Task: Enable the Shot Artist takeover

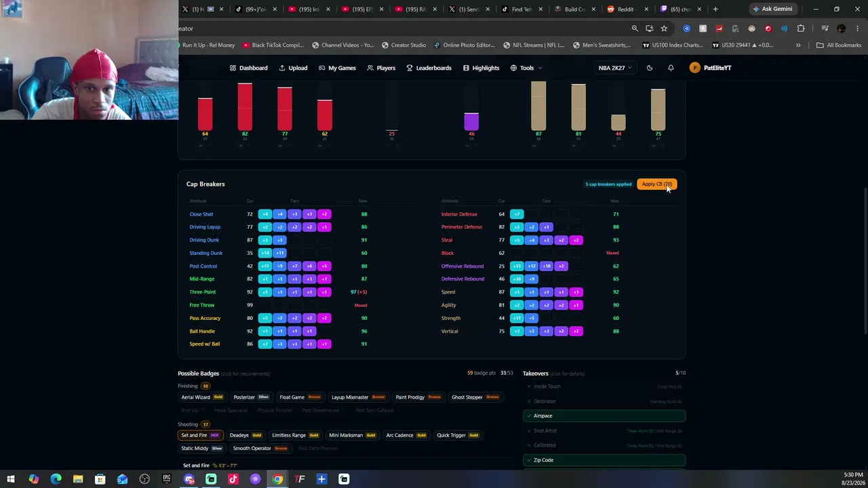Action: pos(604,430)
